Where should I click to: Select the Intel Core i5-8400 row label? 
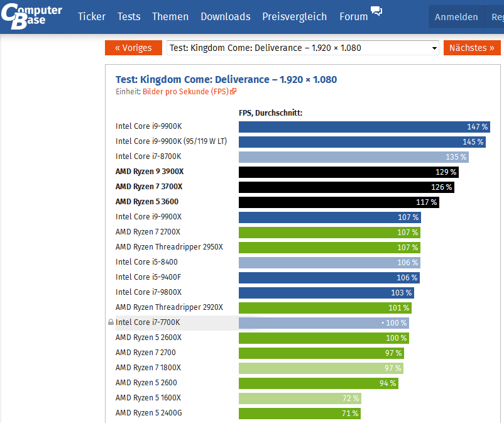[146, 262]
